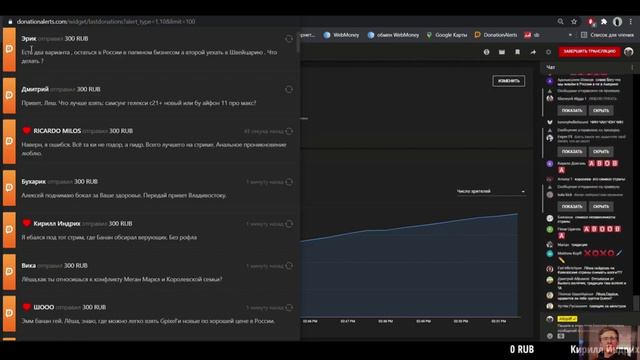Open the YouTube account avatar
Viewport: 640px width, 360px height.
tap(629, 51)
